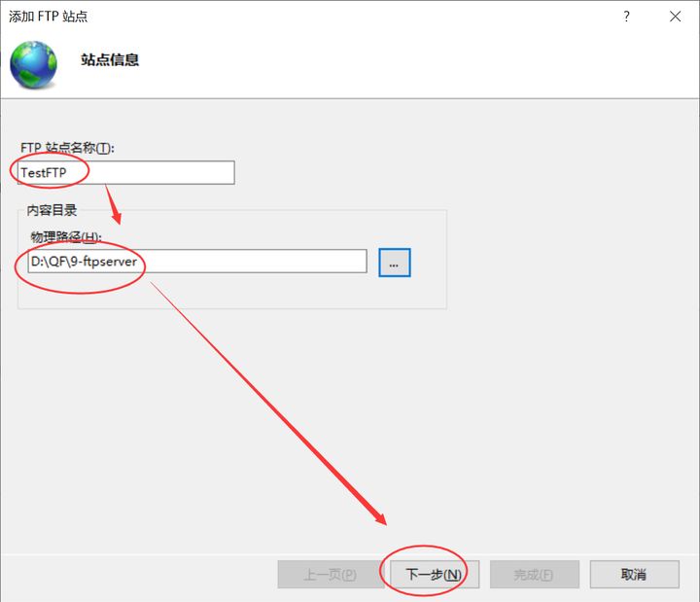Click the globe icon in header
This screenshot has height=602, width=700.
[x=33, y=62]
